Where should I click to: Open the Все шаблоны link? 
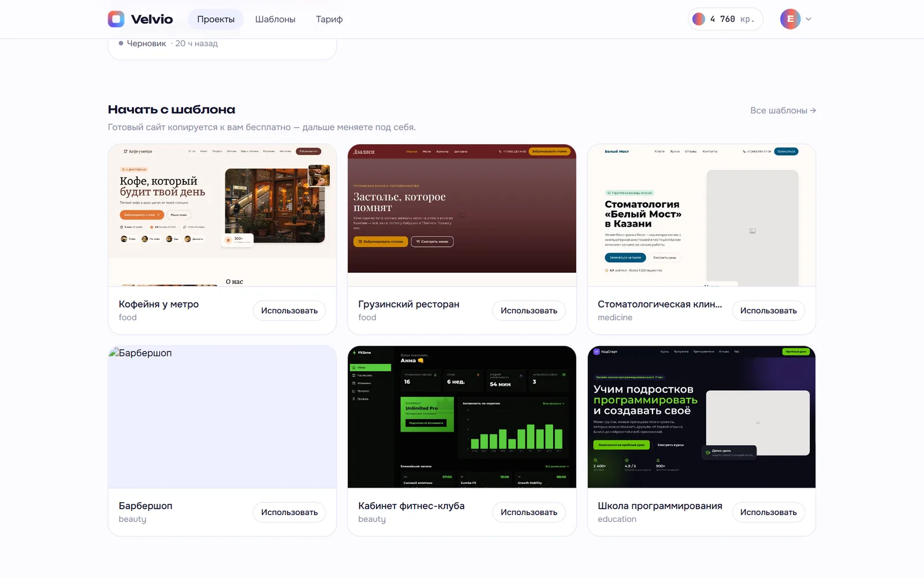(783, 110)
